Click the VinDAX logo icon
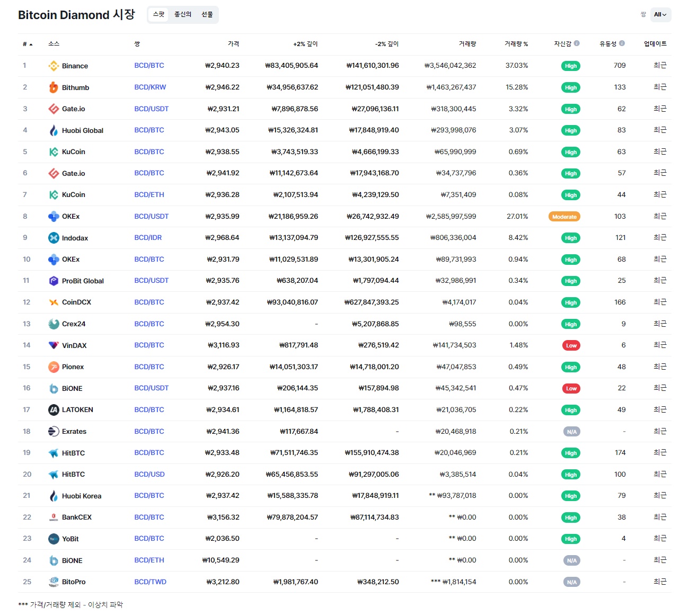680x616 pixels. pyautogui.click(x=54, y=345)
